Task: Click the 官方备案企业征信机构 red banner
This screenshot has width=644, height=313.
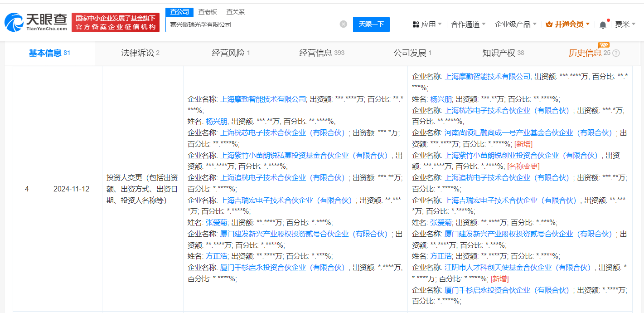Action: pyautogui.click(x=116, y=22)
